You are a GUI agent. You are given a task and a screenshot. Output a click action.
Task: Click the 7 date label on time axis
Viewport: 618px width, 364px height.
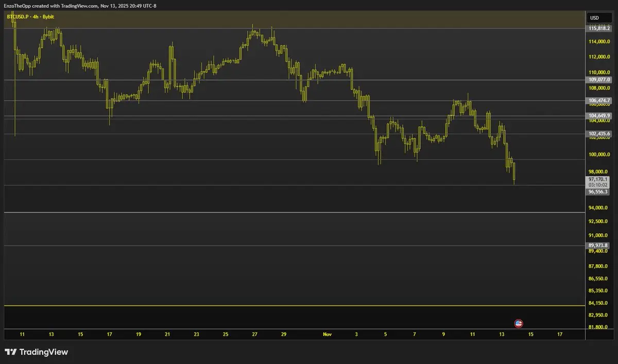[415, 334]
